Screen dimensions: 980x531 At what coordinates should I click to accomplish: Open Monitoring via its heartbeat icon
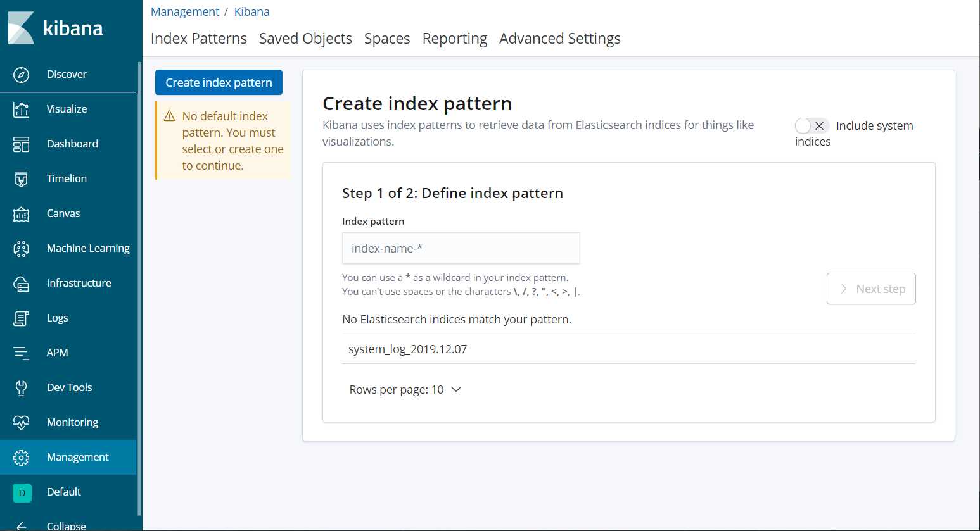click(21, 422)
